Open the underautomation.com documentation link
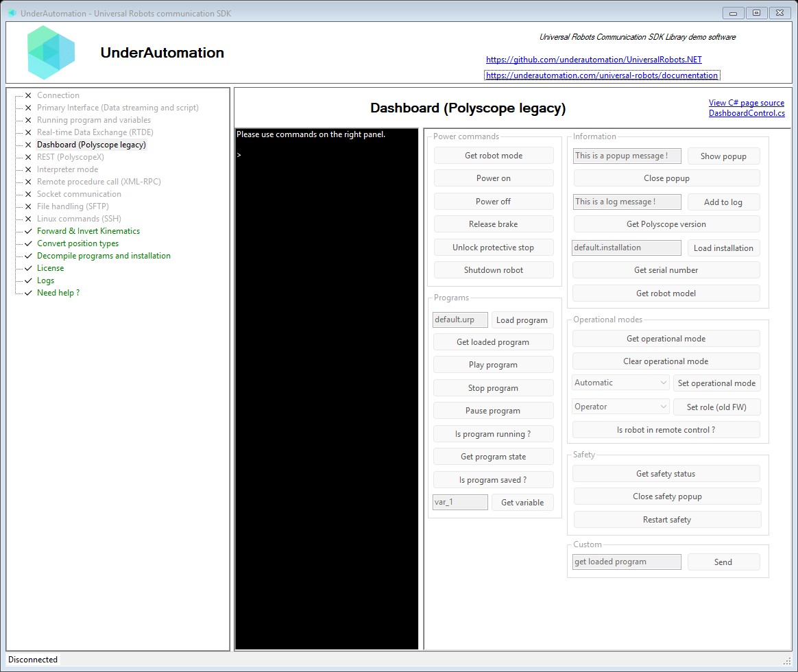Image resolution: width=798 pixels, height=672 pixels. point(601,75)
